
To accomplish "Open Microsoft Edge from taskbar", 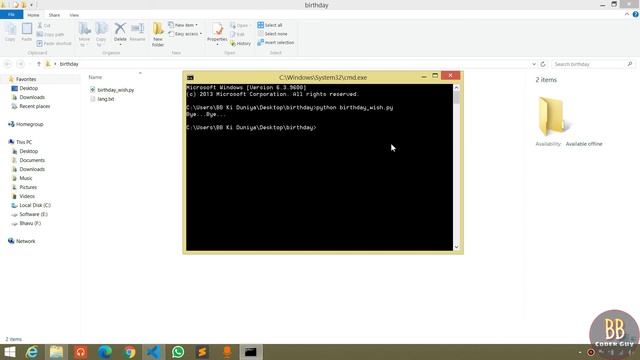I will pyautogui.click(x=105, y=352).
